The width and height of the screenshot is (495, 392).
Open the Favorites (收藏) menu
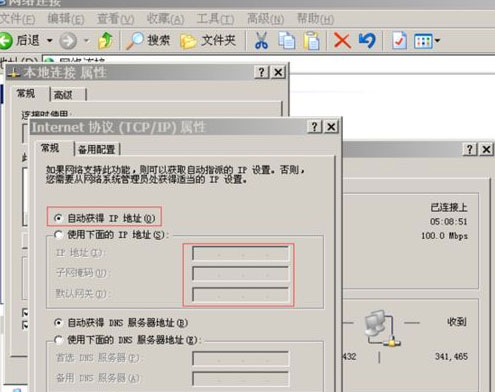click(165, 19)
